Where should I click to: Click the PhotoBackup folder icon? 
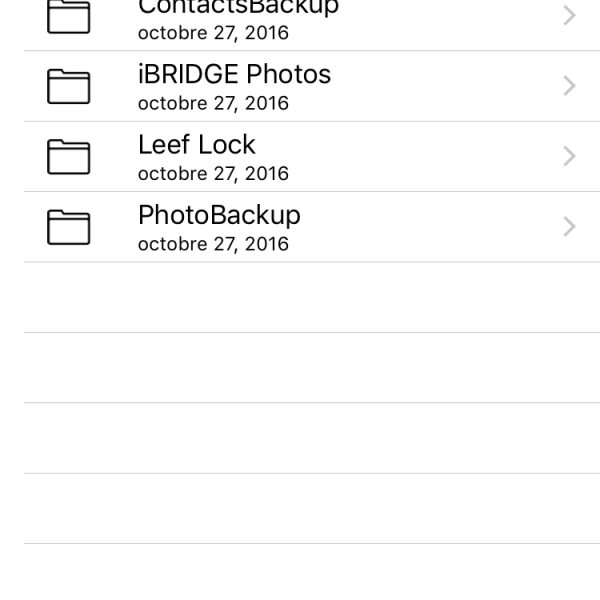tap(69, 227)
